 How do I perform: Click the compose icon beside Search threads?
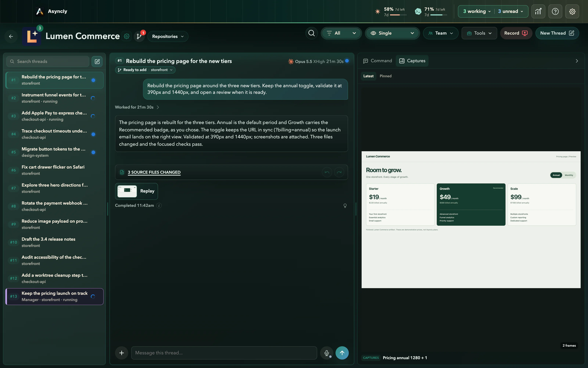(x=97, y=62)
